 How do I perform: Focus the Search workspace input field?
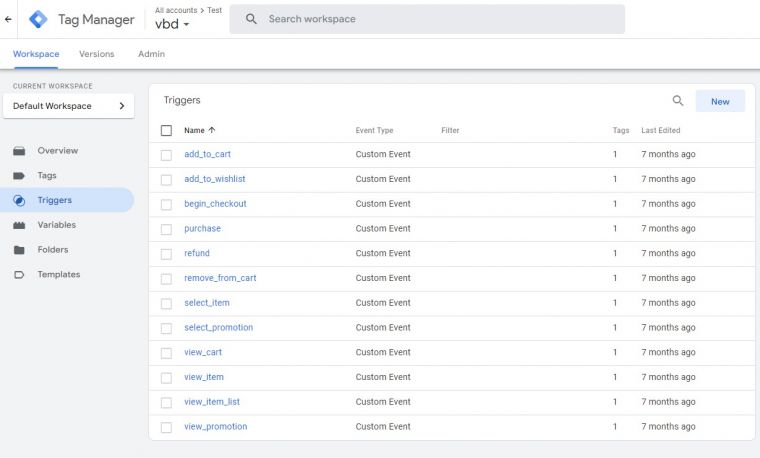point(427,19)
